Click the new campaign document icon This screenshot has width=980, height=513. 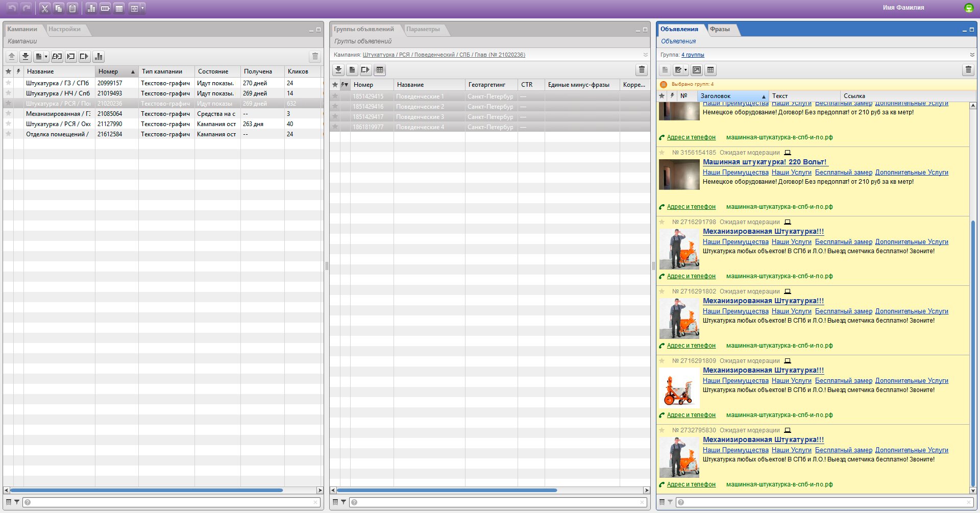38,57
